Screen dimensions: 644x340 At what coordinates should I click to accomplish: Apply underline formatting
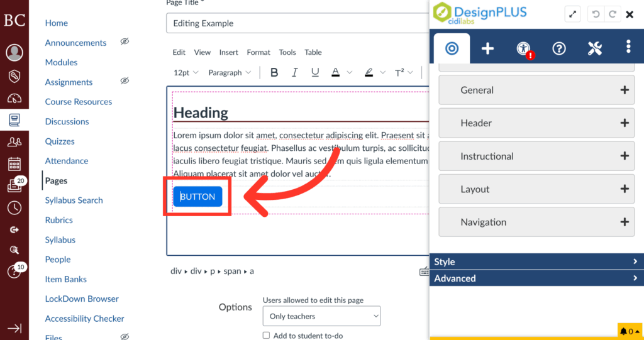click(315, 73)
